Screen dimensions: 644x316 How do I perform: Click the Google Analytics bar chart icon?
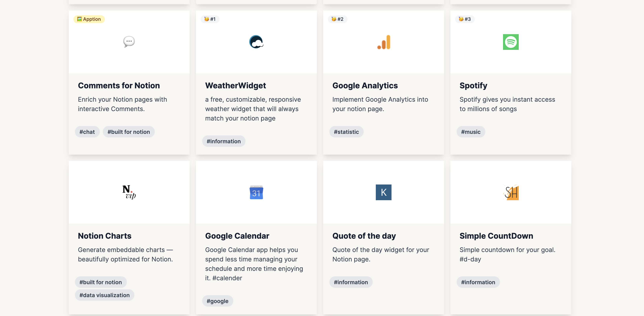click(x=383, y=42)
